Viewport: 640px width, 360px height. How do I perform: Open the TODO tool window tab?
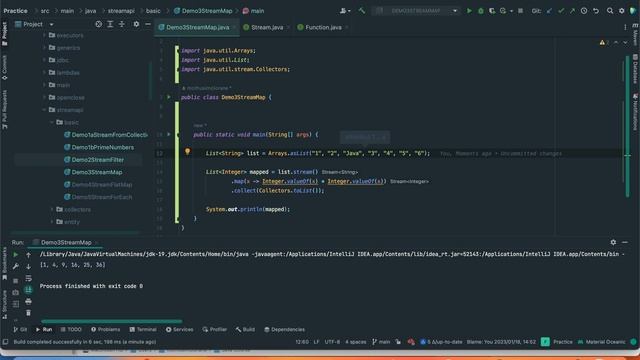(x=71, y=329)
